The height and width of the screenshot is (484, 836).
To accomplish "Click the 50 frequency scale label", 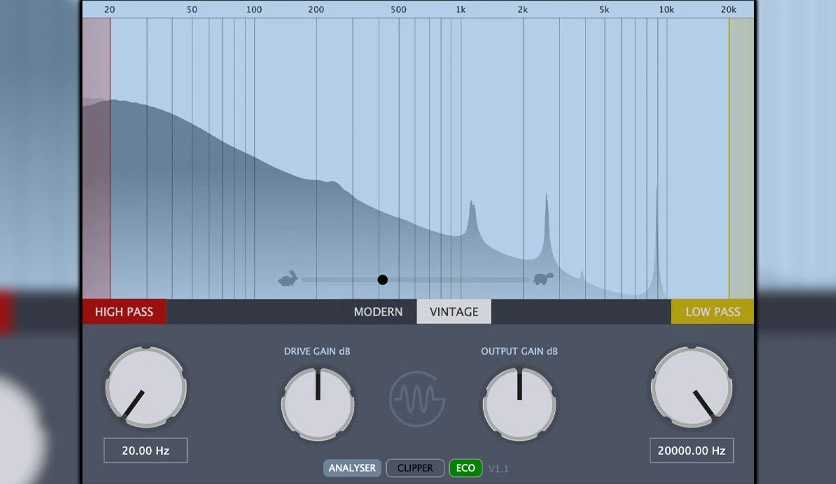I will click(192, 10).
